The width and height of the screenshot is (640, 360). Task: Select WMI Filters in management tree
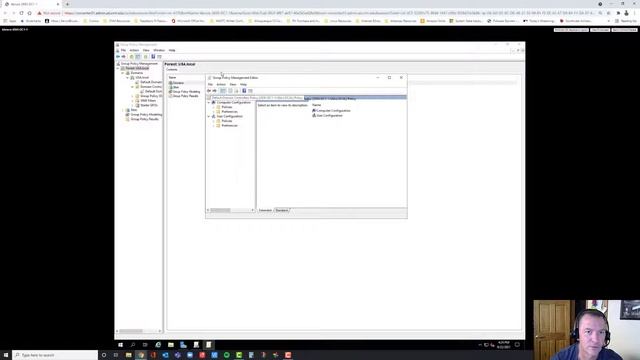click(148, 100)
